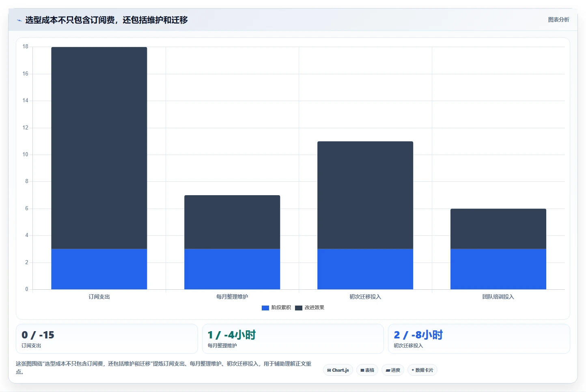Viewport: 586px width, 392px height.
Task: Click the icon inside the 表格 tag
Action: (362, 370)
